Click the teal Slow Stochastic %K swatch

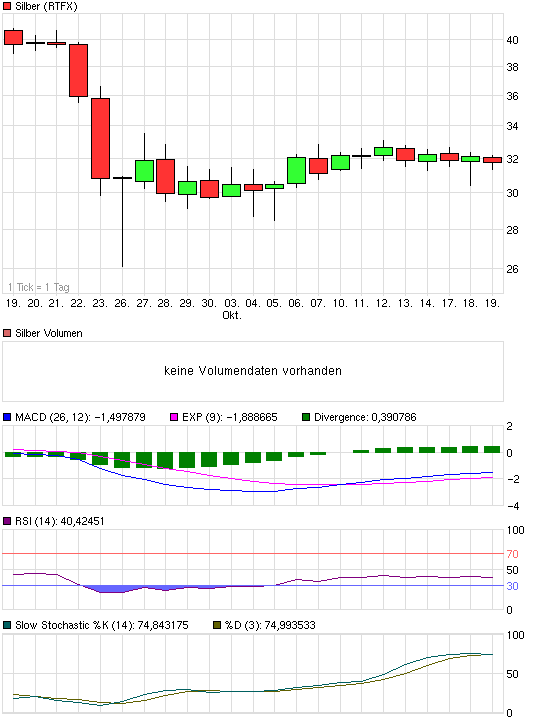pos(7,625)
